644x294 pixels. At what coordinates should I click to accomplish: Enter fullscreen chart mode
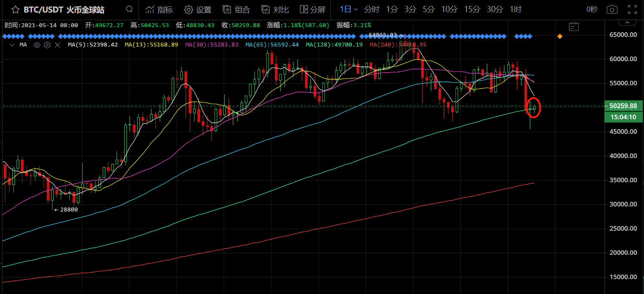tap(632, 9)
